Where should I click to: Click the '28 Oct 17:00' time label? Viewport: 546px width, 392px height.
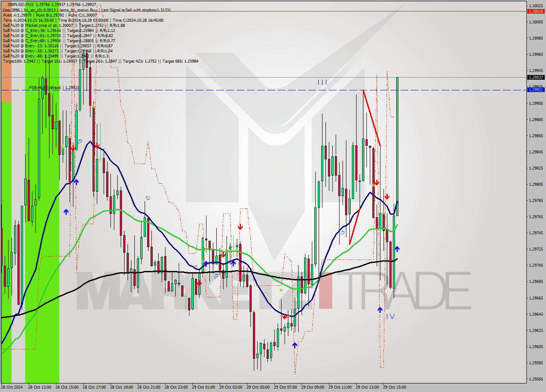click(x=94, y=387)
